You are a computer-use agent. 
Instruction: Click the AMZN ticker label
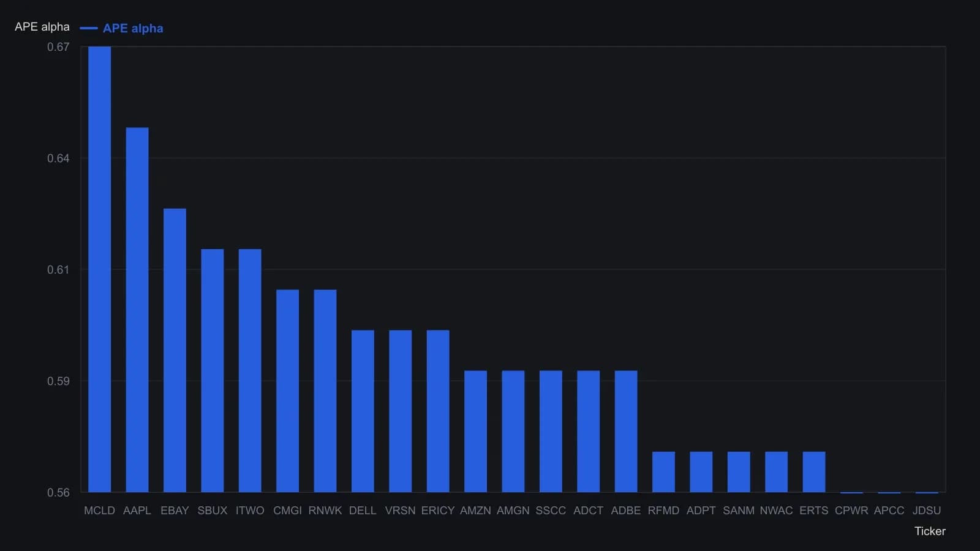475,511
